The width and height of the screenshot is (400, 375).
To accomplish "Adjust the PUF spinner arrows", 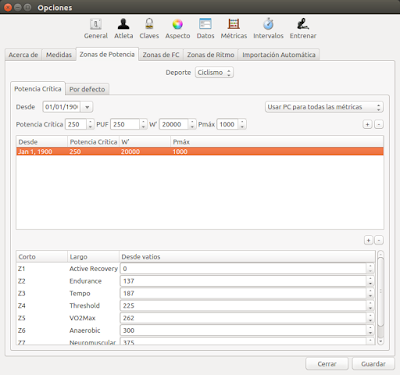I will (x=143, y=124).
